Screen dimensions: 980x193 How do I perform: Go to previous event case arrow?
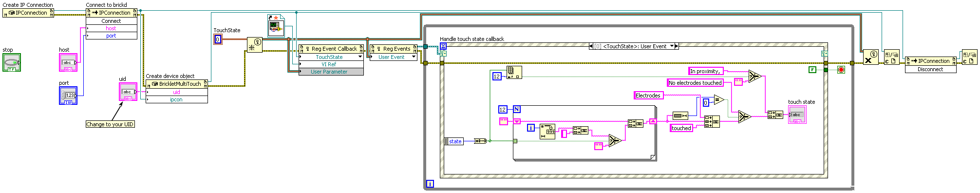click(x=591, y=46)
